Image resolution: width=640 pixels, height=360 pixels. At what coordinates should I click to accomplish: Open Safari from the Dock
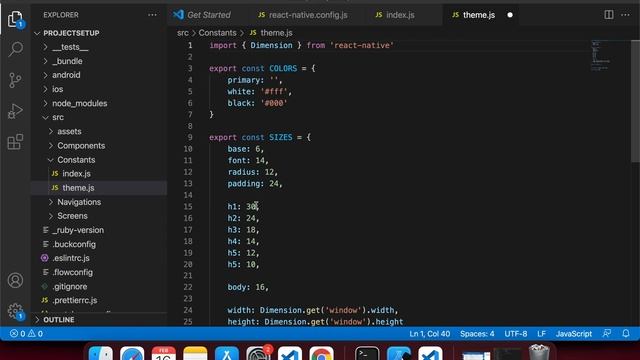[132, 354]
